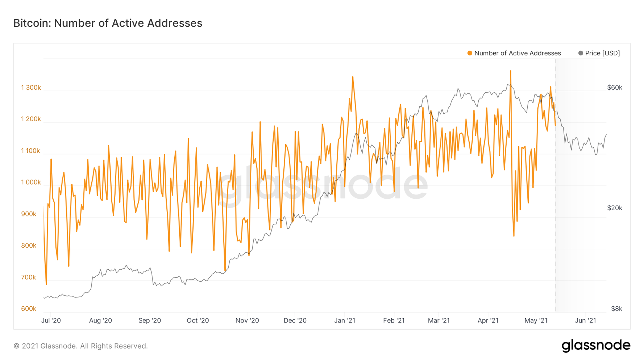Click the glassnode logo in bottom-right corner
This screenshot has width=644, height=362.
coord(596,346)
